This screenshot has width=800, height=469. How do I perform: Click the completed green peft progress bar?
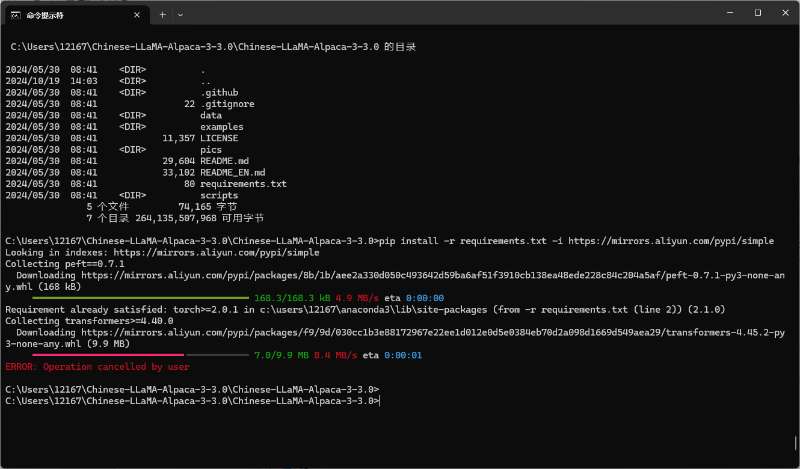tap(140, 298)
